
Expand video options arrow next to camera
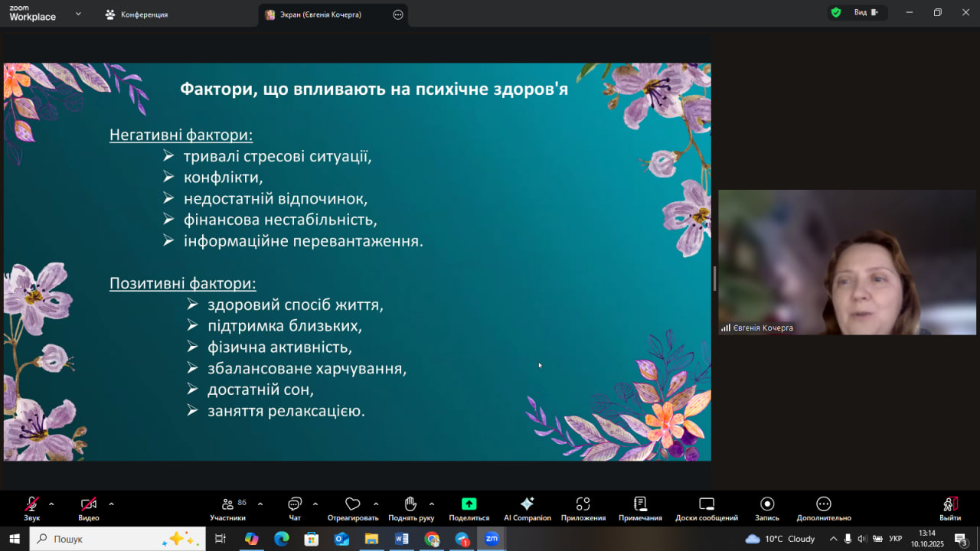pos(111,504)
